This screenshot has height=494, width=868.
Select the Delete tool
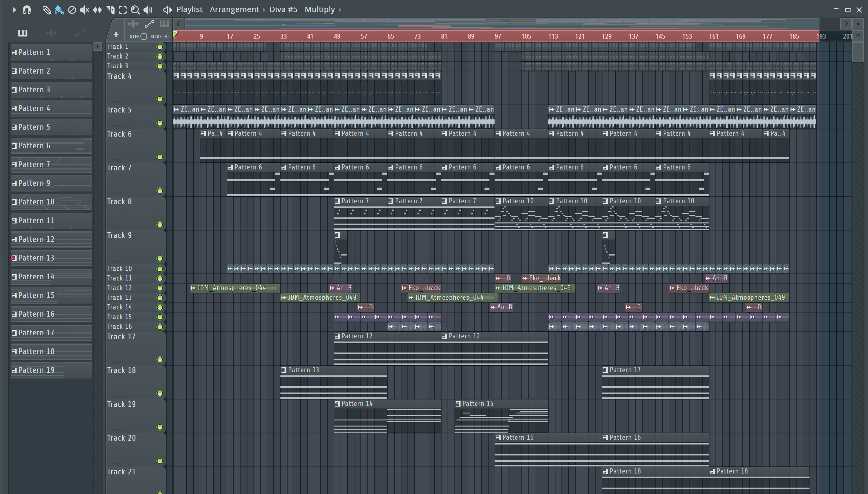click(72, 10)
